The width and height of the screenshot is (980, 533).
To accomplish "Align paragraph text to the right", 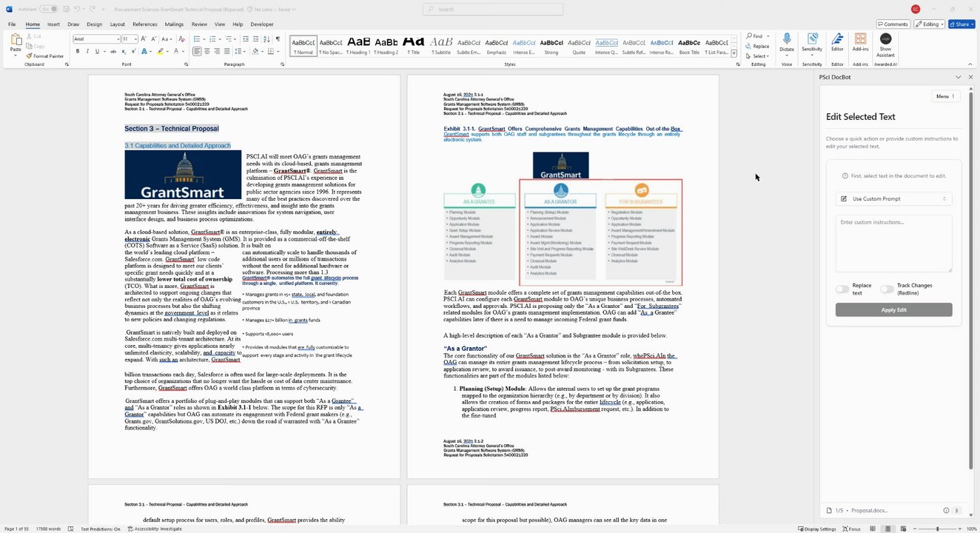I will (x=217, y=51).
